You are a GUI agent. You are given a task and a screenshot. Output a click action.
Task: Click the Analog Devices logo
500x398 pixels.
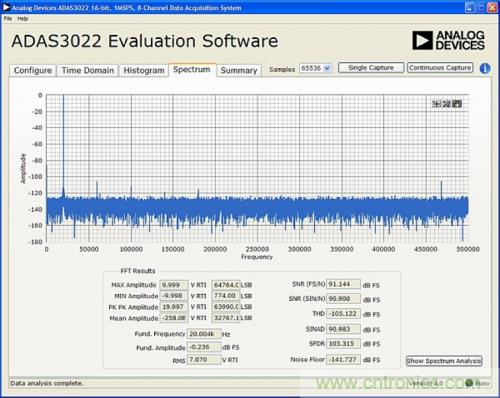448,41
